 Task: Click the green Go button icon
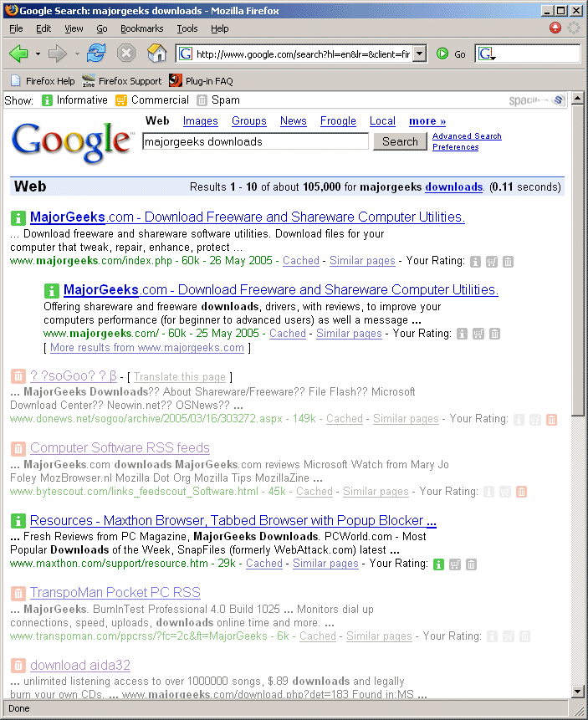[442, 54]
